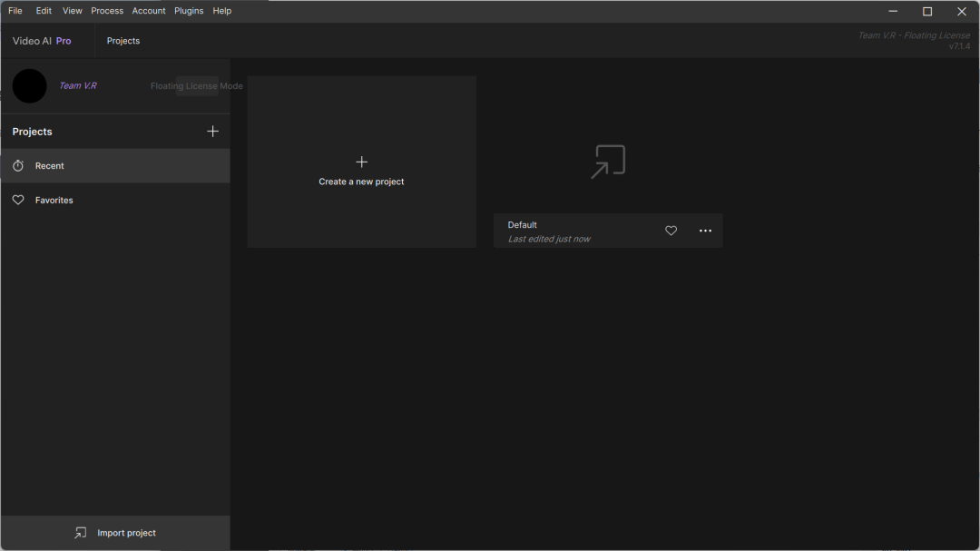Viewport: 980px width, 551px height.
Task: Click the Video AI Pro logo
Action: [42, 41]
